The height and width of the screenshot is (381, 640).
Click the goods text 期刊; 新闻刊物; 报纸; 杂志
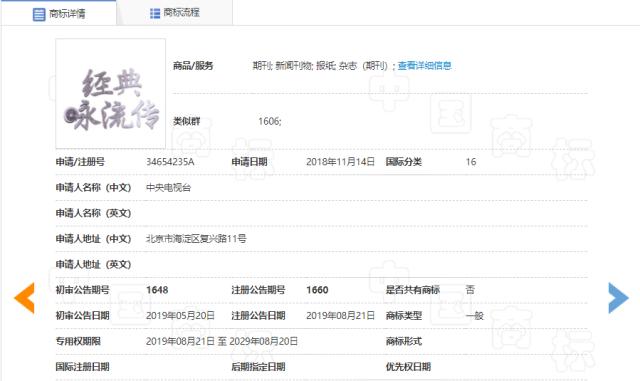(x=320, y=65)
